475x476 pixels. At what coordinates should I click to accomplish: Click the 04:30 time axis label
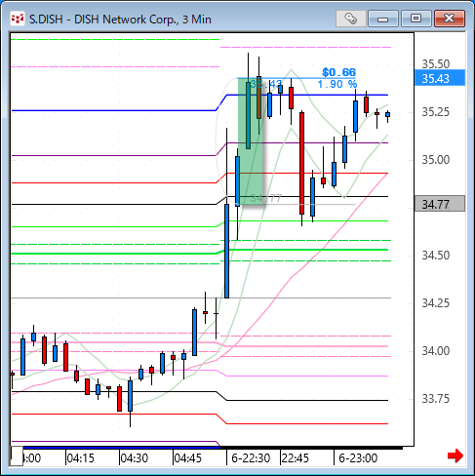pyautogui.click(x=135, y=458)
